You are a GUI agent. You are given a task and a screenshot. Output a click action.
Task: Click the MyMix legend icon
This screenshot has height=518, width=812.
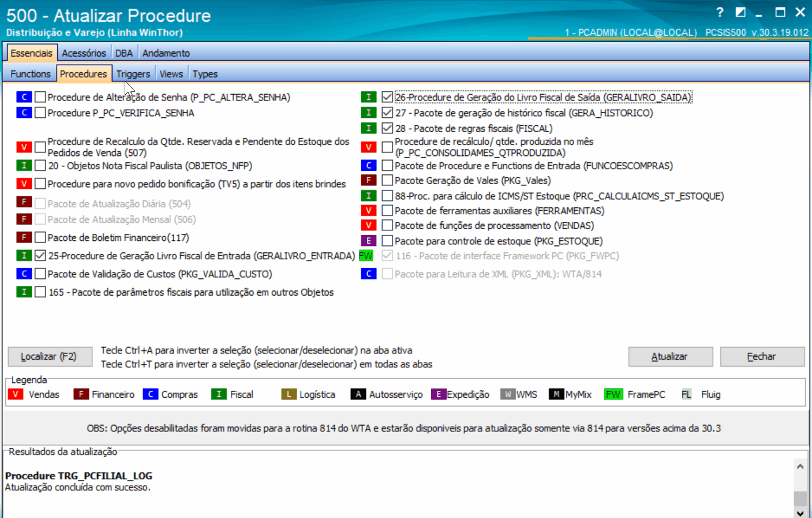pos(556,394)
